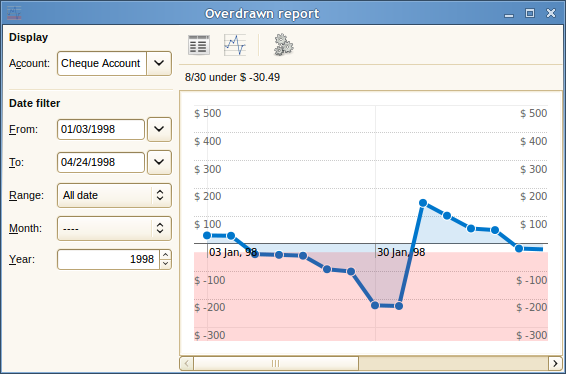Decrease Year with the down stepper arrow
Viewport: 566px width, 374px height.
pos(165,264)
